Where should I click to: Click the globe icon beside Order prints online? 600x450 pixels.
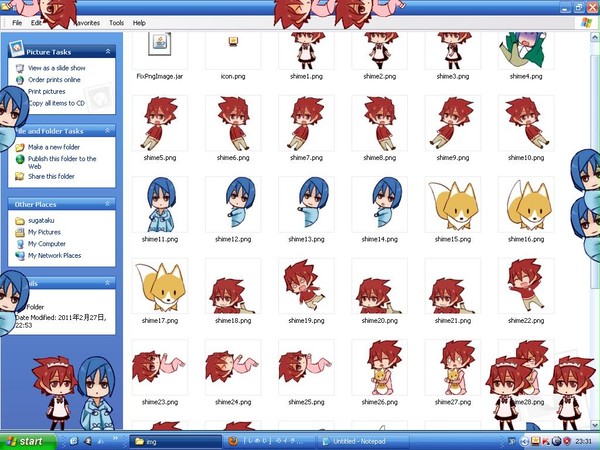coord(20,80)
